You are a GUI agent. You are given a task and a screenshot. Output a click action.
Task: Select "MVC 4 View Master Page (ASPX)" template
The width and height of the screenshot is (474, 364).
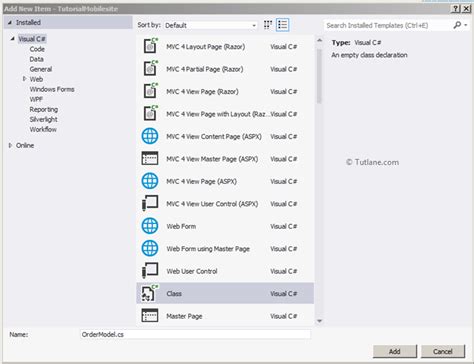212,159
